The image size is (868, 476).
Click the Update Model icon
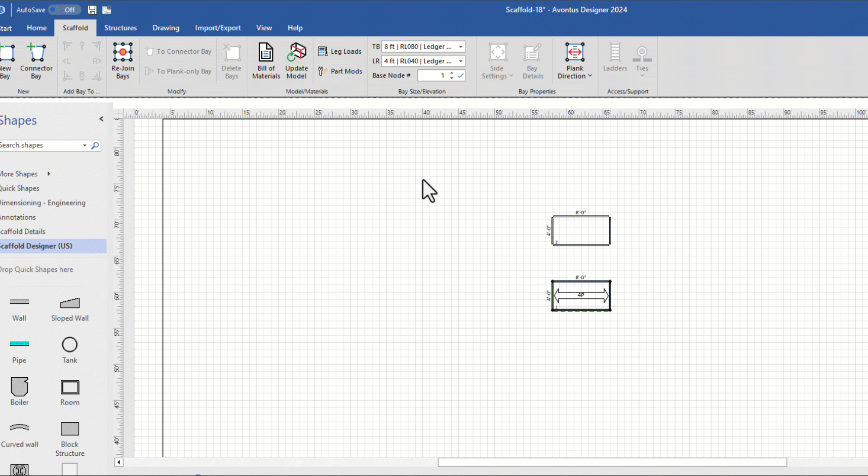(297, 53)
